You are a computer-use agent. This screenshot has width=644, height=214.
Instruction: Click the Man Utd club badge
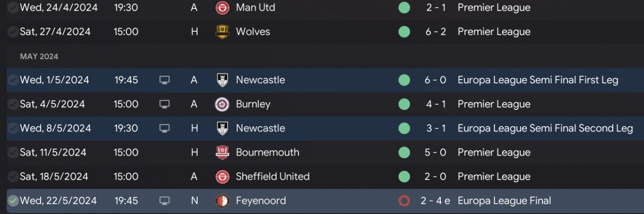click(222, 8)
